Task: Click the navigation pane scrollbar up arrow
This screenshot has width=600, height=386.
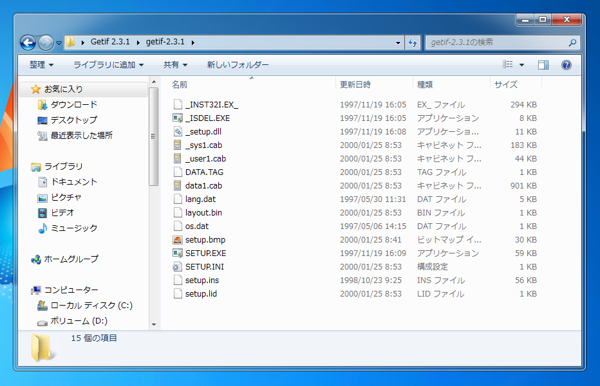Action: coord(154,81)
